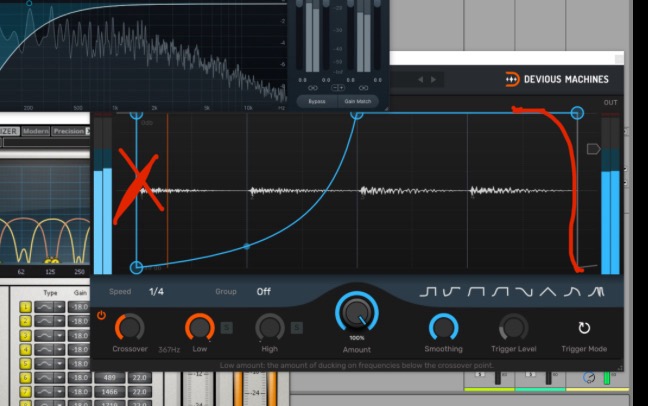This screenshot has height=406, width=648.
Task: Click the band 6 Q value 22.0
Action: click(139, 377)
